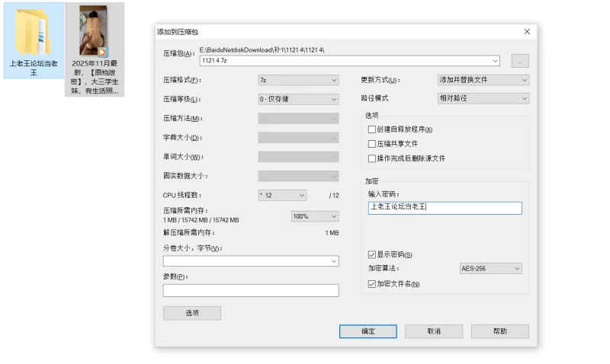Open the 路径模式 dropdown showing 相对路径
Image resolution: width=610 pixels, height=364 pixels.
pyautogui.click(x=483, y=98)
